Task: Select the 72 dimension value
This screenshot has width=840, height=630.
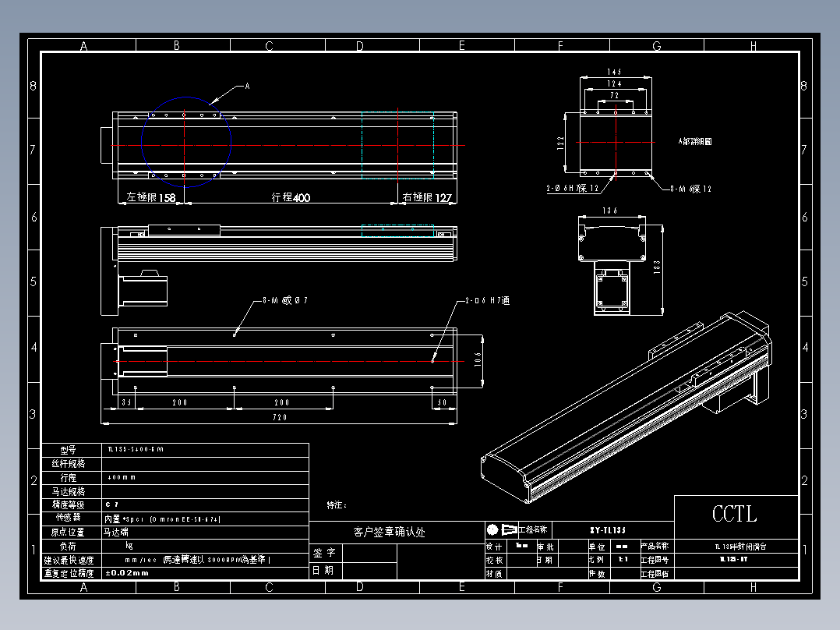Action: point(615,95)
